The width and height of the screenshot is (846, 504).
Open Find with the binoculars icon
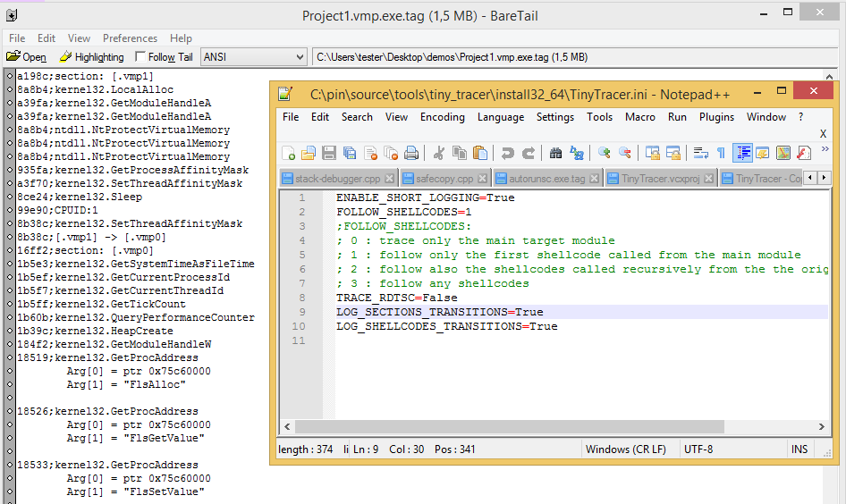pos(555,153)
